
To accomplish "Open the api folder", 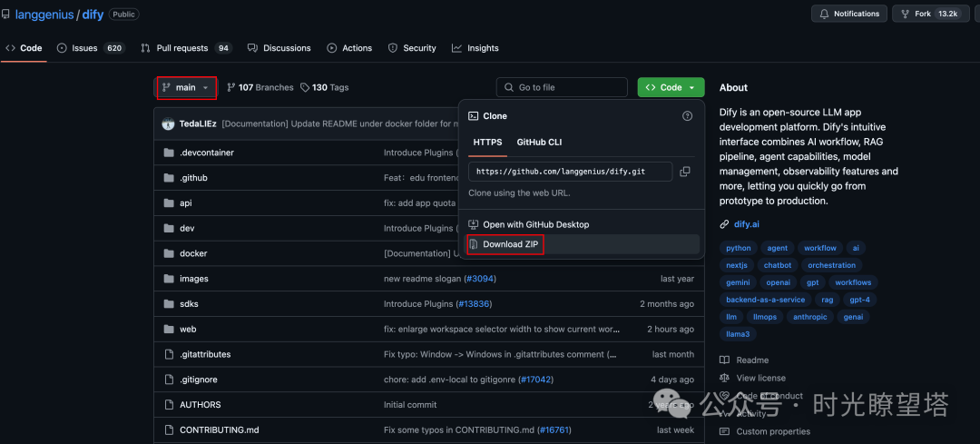I will pos(186,203).
